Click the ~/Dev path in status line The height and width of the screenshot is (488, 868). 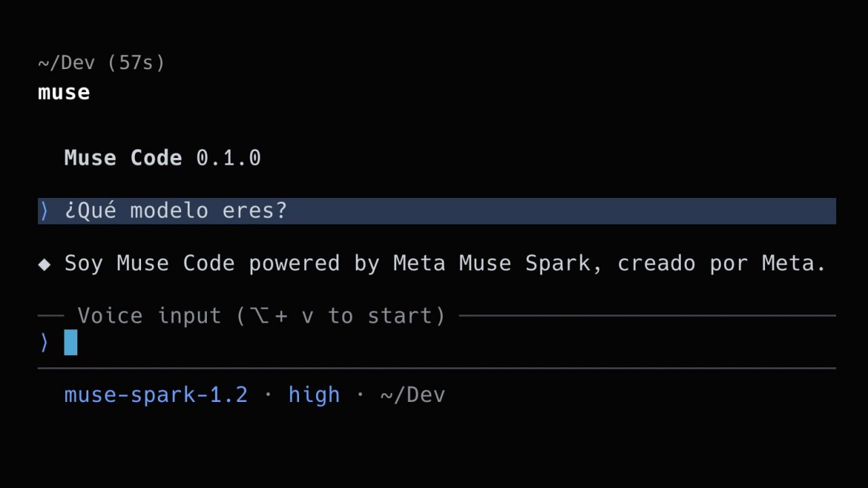point(412,394)
